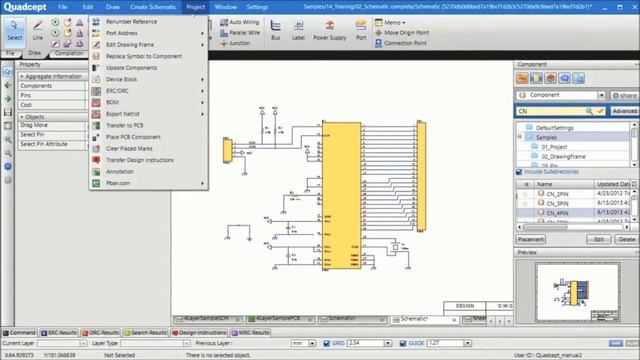
Task: Open the Create Schematic menu
Action: [x=153, y=7]
